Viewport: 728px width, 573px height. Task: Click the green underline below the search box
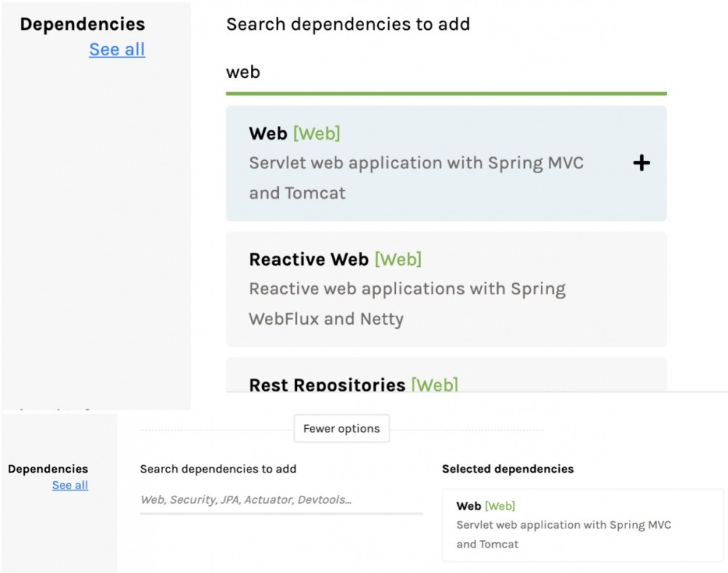(x=446, y=92)
